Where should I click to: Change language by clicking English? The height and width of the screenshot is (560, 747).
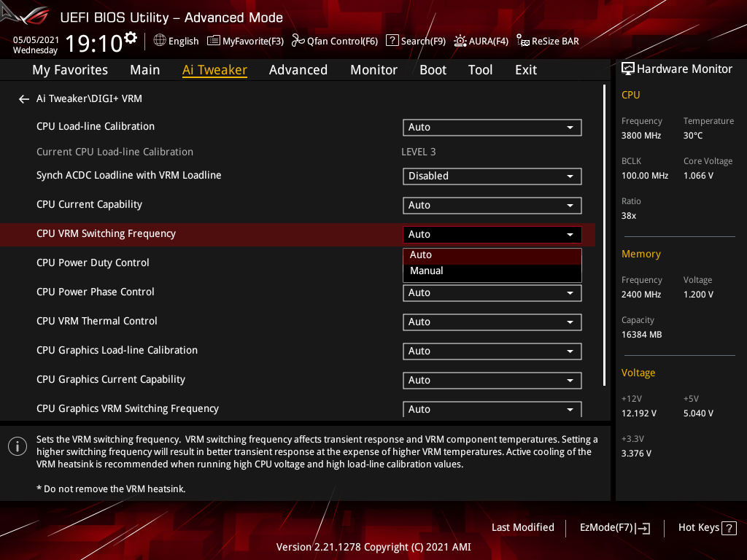coord(183,42)
